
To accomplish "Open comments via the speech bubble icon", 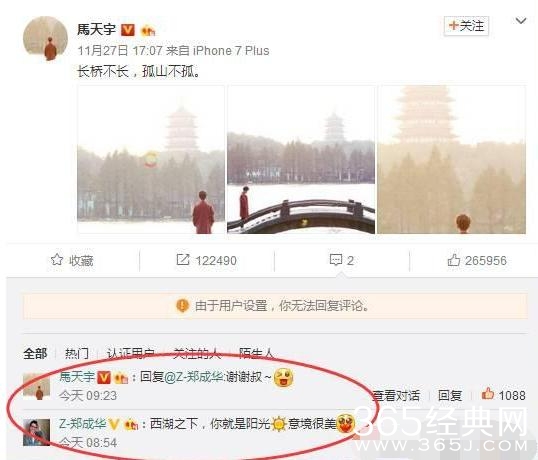I will tap(336, 260).
